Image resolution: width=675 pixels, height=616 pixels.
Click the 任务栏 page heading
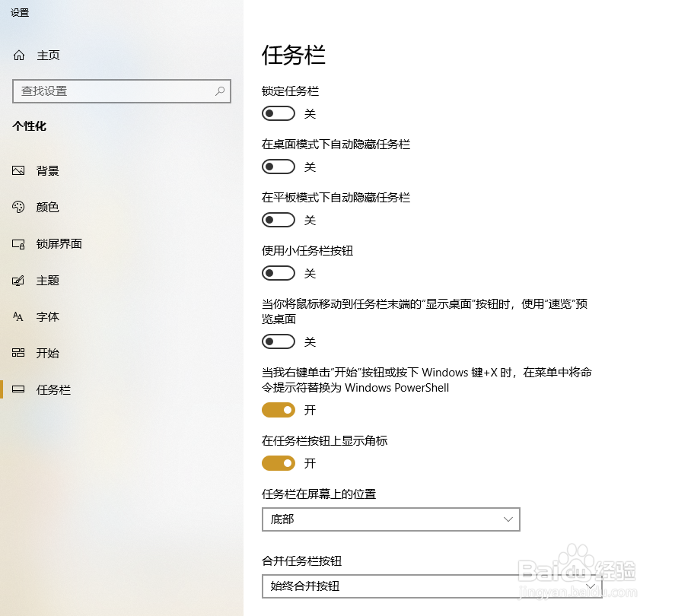(x=294, y=55)
